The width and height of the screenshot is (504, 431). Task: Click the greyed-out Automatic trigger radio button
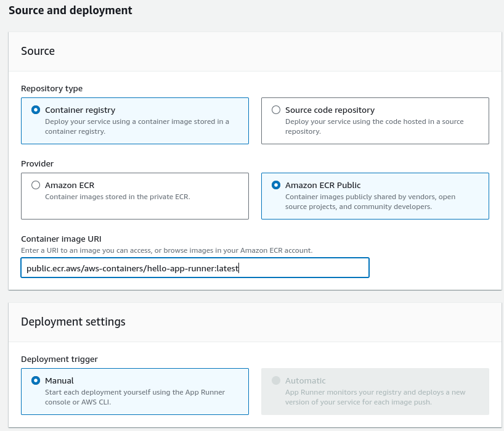(x=276, y=380)
